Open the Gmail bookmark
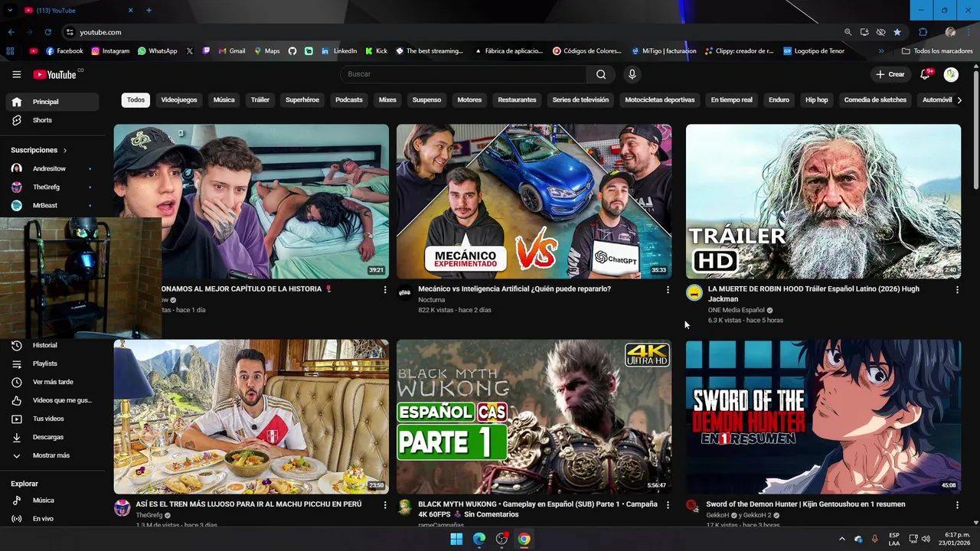This screenshot has width=980, height=551. click(x=232, y=51)
